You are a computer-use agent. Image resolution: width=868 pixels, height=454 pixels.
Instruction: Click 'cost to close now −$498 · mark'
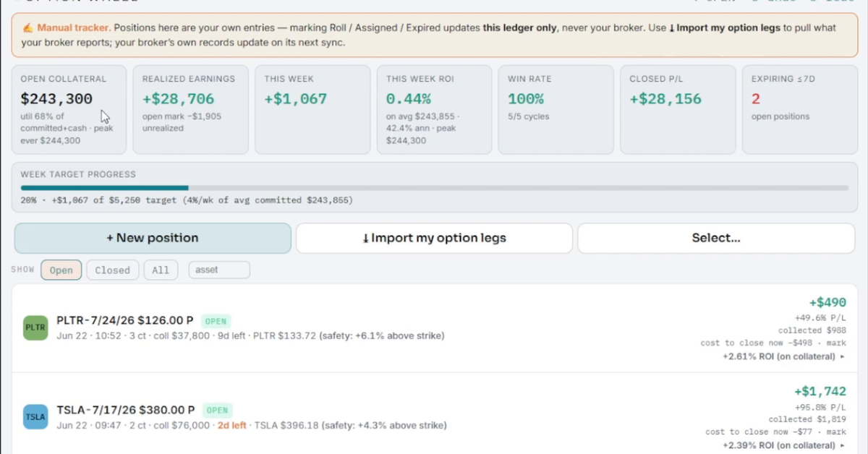coord(773,343)
